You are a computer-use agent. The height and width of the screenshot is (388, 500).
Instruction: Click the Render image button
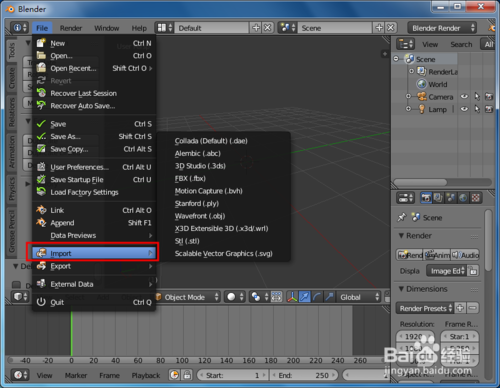[410, 255]
